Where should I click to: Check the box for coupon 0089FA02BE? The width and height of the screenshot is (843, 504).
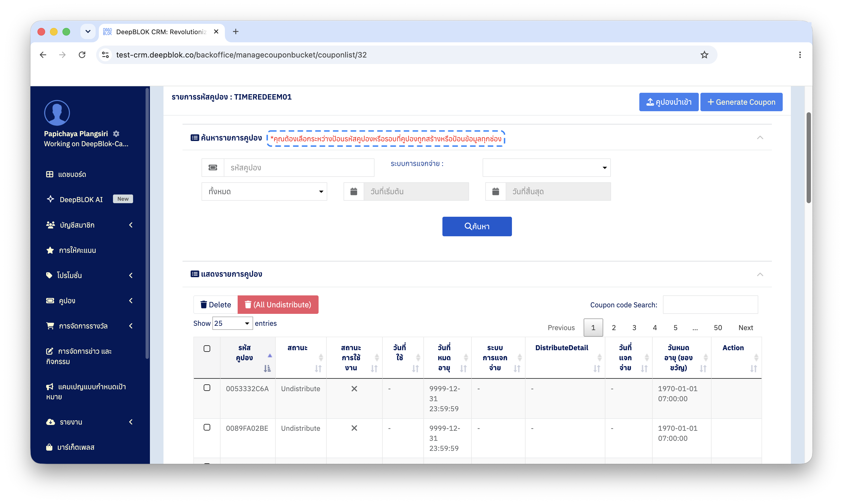point(207,427)
